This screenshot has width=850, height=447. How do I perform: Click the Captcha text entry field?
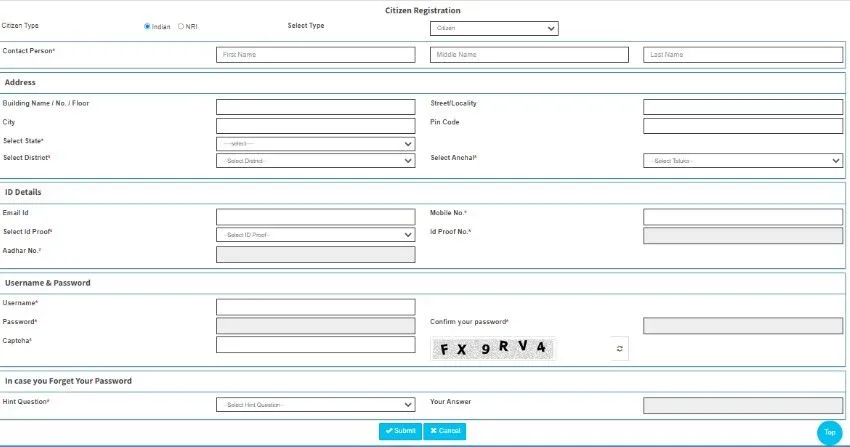point(315,344)
